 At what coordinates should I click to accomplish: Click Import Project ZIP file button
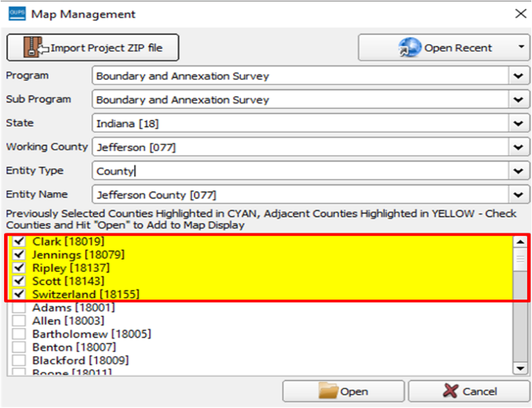tap(93, 48)
